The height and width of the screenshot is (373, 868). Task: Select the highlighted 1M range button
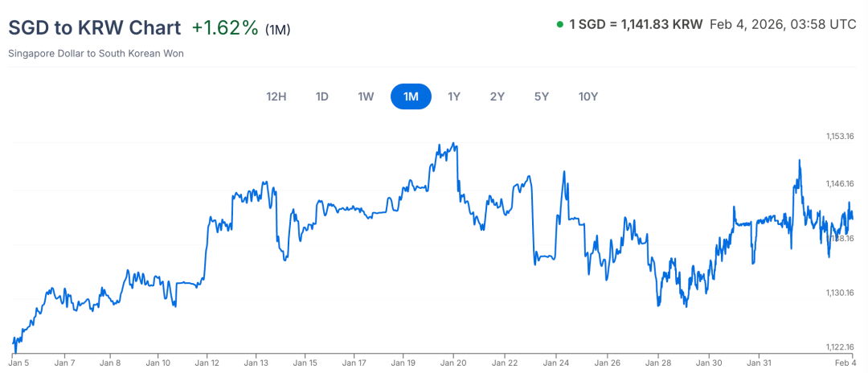click(x=411, y=96)
